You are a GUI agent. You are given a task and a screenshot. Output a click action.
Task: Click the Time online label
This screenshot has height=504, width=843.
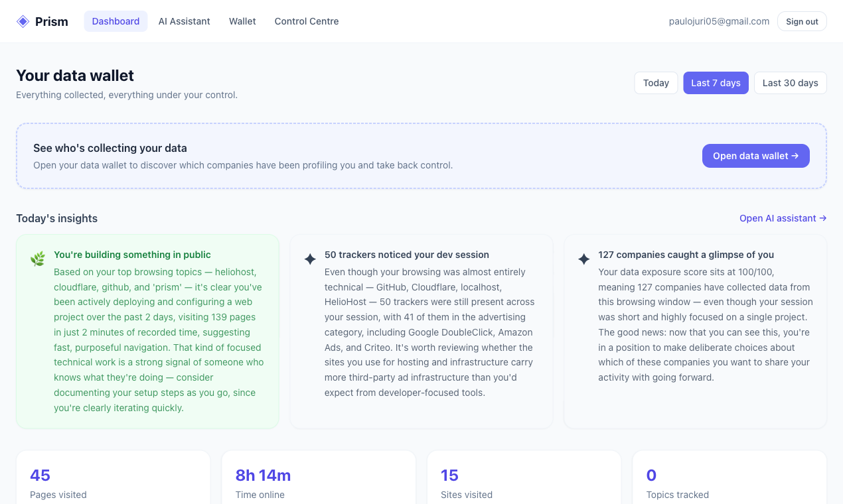[260, 495]
